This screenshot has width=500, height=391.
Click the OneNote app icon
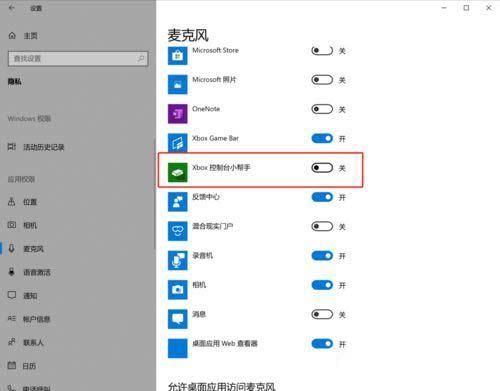pos(177,114)
